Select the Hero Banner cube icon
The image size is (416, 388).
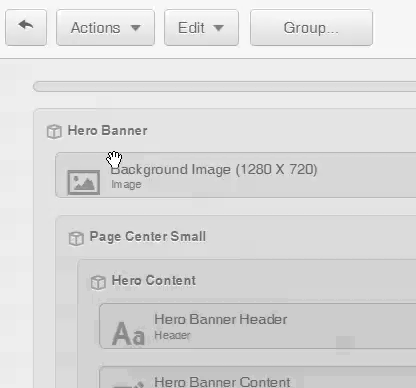point(54,131)
